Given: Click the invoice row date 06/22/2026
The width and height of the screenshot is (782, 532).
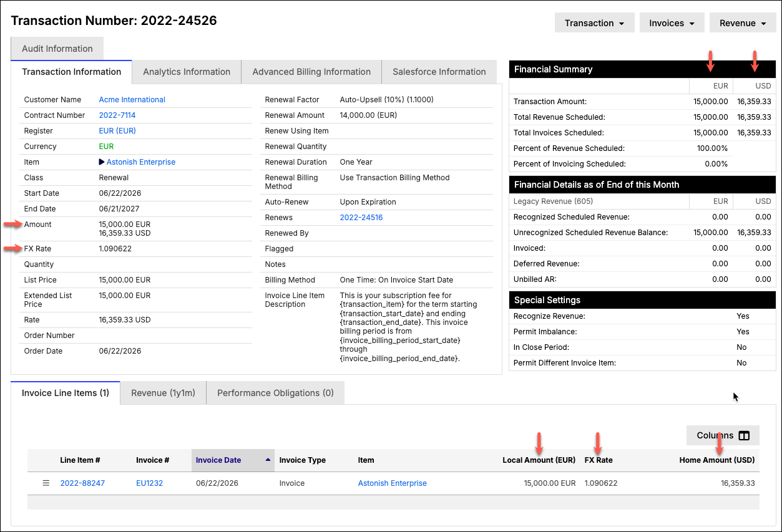Looking at the screenshot, I should (217, 483).
